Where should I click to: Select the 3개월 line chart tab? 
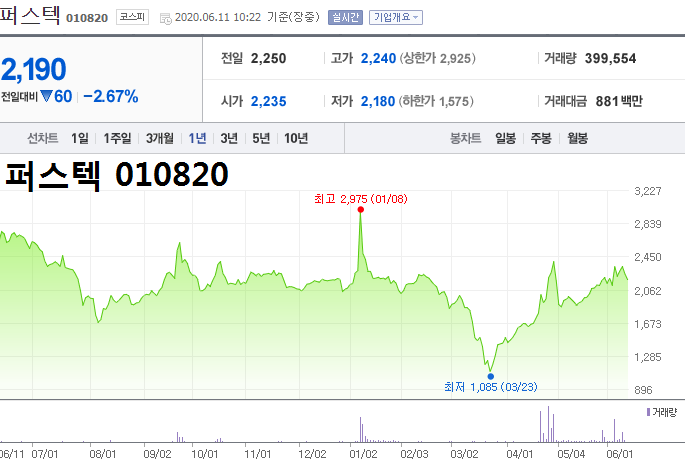[159, 139]
